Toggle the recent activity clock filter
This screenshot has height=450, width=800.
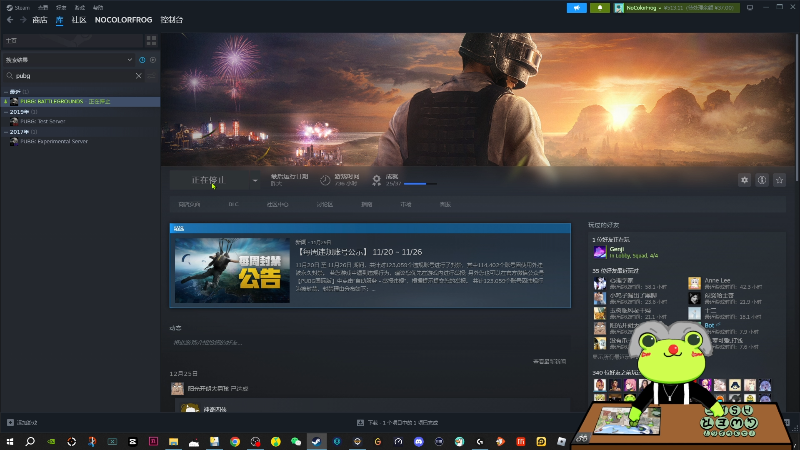coord(142,60)
